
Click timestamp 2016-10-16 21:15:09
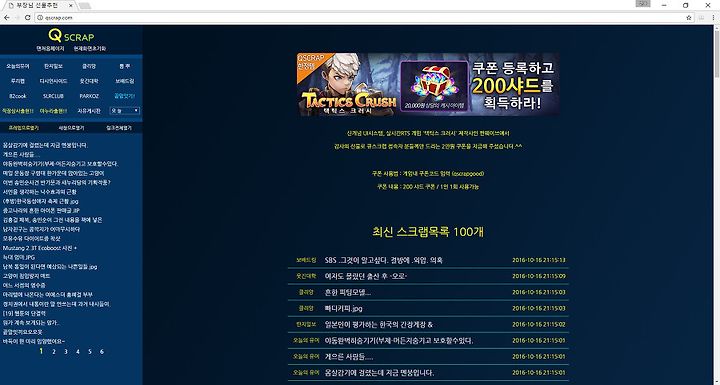click(x=539, y=276)
